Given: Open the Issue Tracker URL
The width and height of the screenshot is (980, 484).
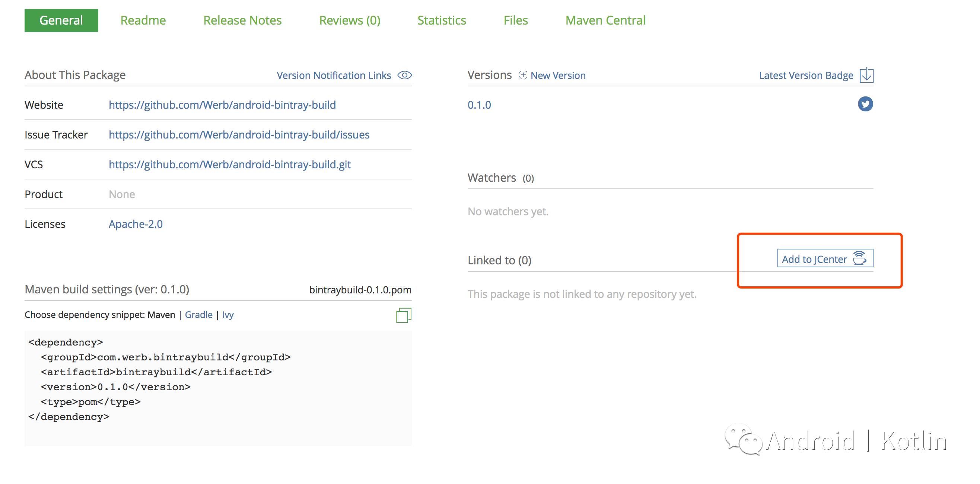Looking at the screenshot, I should point(239,134).
